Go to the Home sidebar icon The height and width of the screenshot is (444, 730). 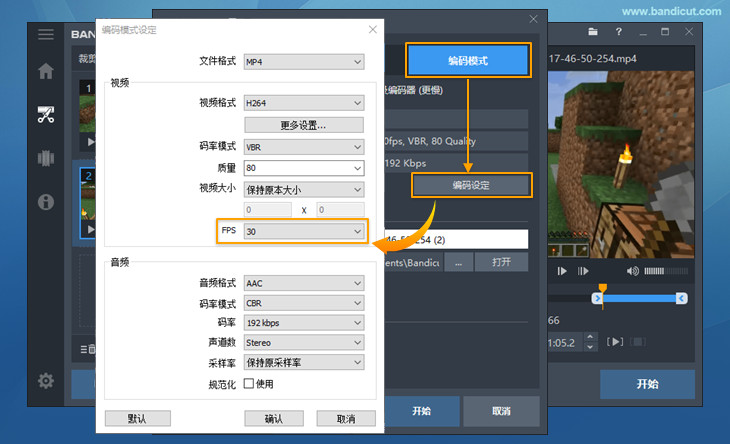[45, 71]
